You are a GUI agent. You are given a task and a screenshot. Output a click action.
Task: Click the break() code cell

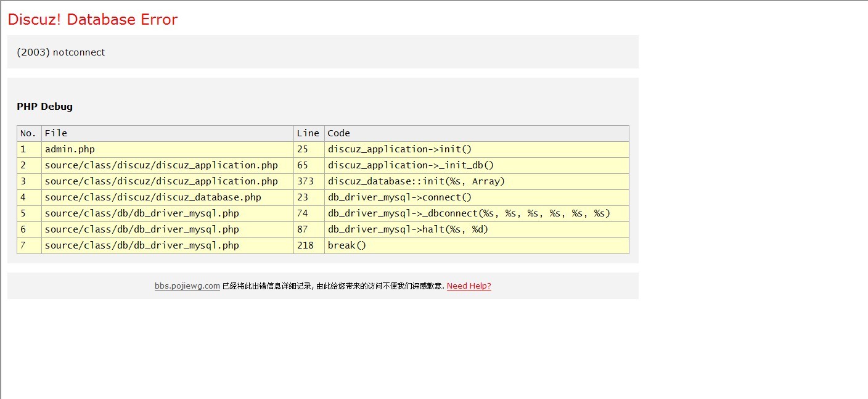347,245
